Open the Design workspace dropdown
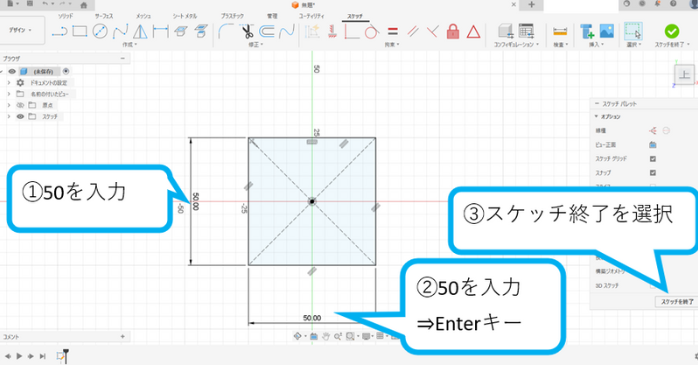Viewport: 698px width, 365px height. coord(20,30)
